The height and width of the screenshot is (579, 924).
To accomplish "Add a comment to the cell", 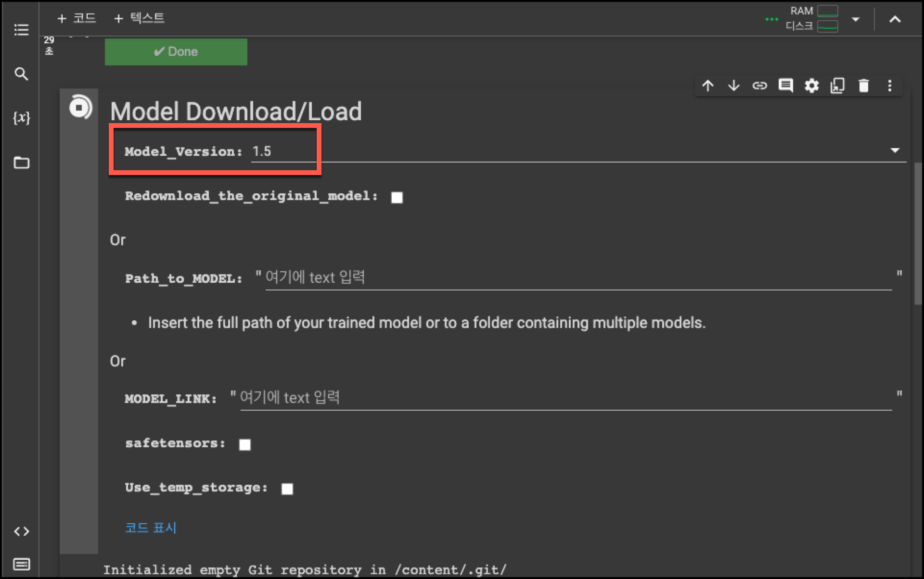I will click(785, 86).
